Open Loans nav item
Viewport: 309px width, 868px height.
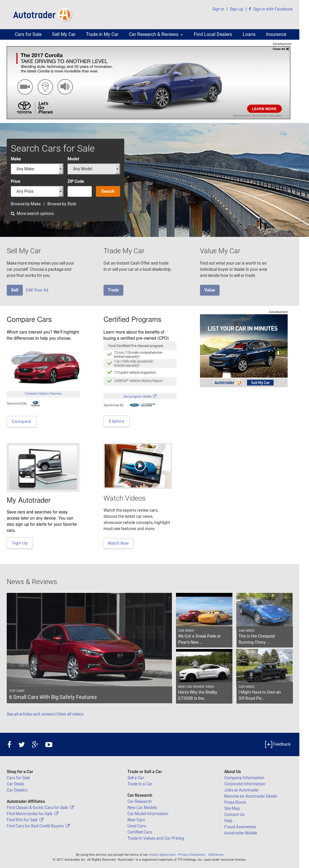point(249,34)
